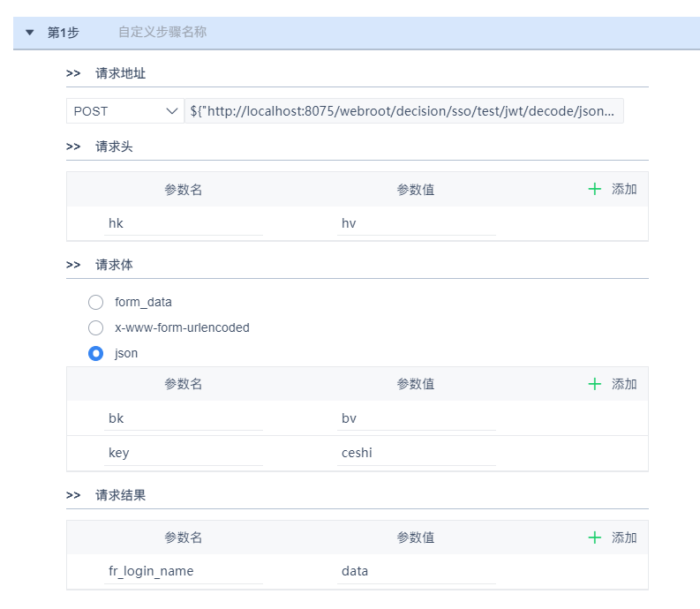Viewport: 700px width, 609px height.
Task: Open the POST request method dropdown
Action: click(124, 111)
